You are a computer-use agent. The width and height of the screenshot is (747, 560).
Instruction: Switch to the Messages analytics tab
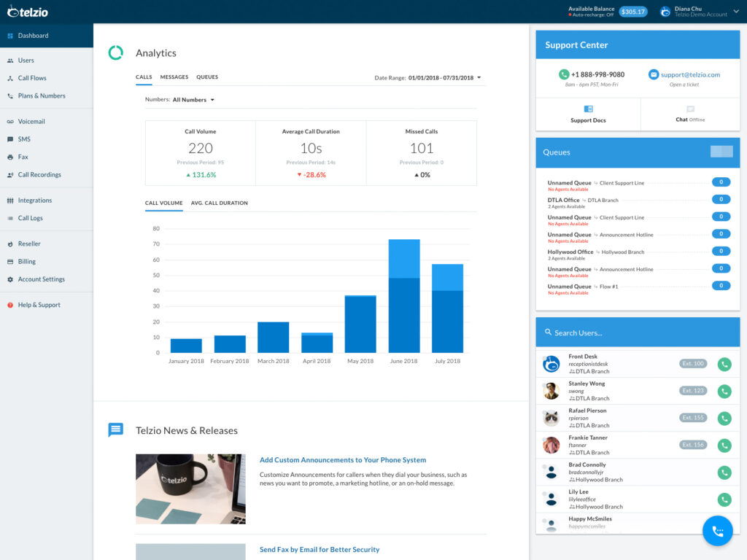(x=174, y=77)
